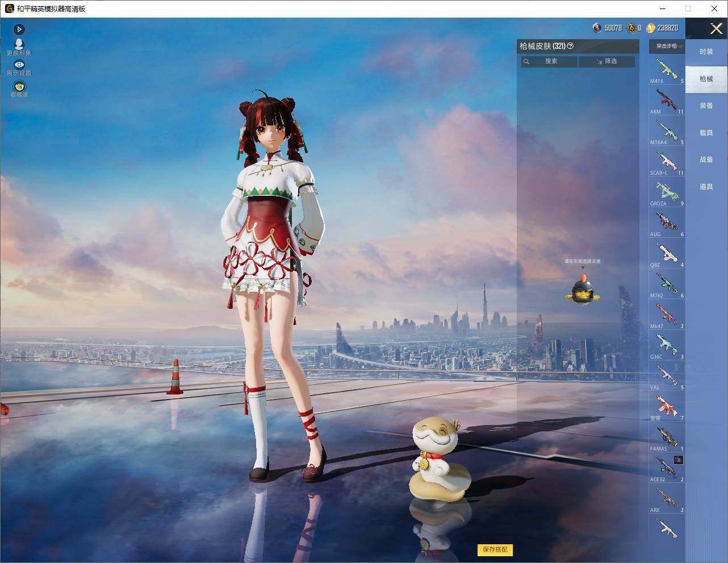
Task: Pick the SCAR-L weapon entry
Action: pyautogui.click(x=667, y=162)
